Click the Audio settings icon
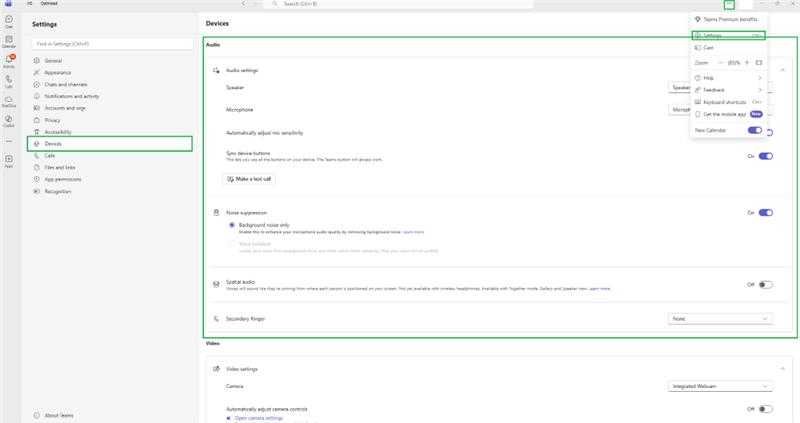The width and height of the screenshot is (800, 423). [216, 70]
